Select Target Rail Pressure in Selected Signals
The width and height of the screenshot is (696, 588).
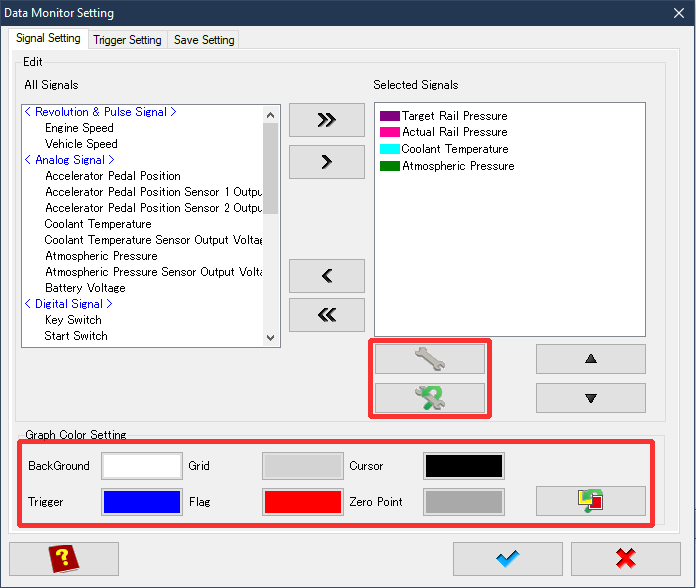click(x=455, y=116)
